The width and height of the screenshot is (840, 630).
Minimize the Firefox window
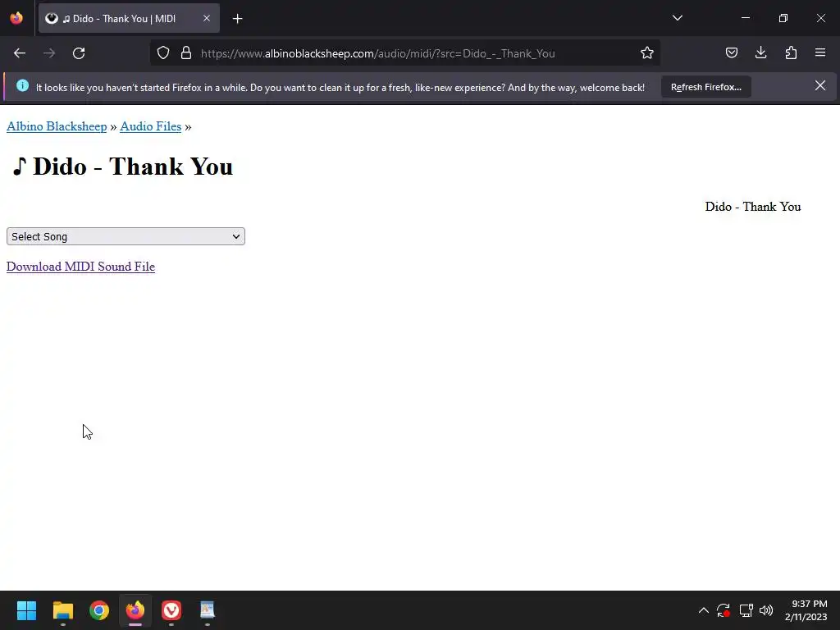pos(745,18)
